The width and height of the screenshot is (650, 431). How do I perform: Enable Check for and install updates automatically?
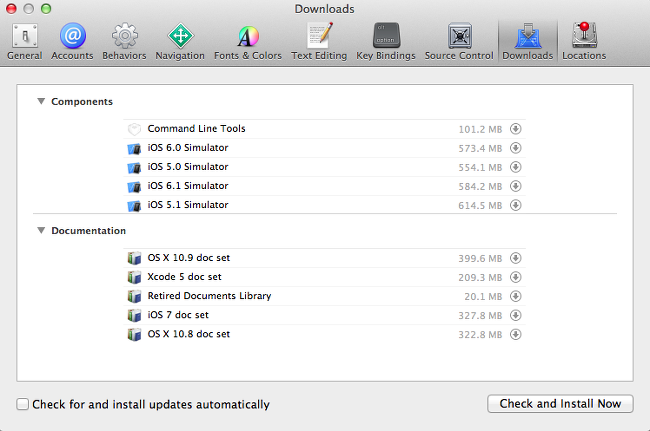tap(22, 404)
